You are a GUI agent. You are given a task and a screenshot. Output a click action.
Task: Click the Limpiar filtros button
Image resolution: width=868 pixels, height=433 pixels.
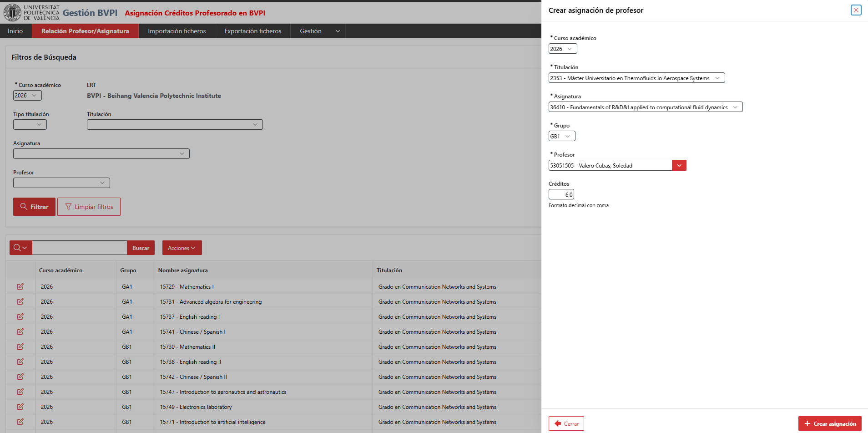click(x=89, y=207)
